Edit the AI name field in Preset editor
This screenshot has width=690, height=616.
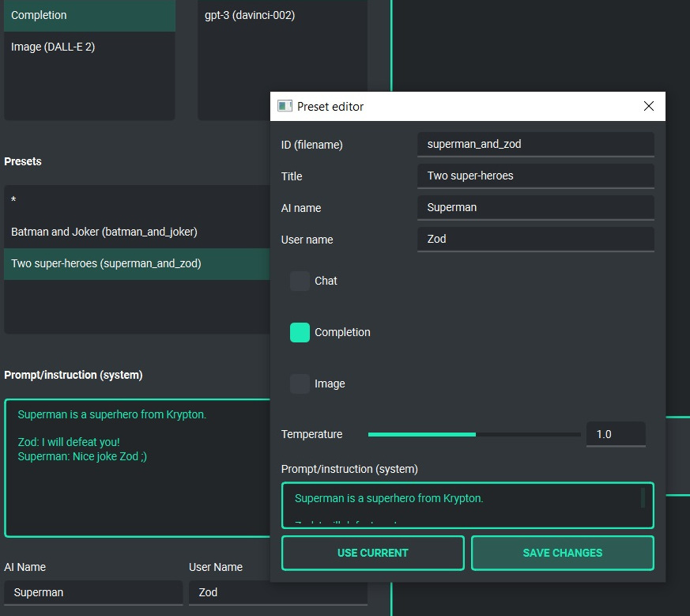(535, 207)
